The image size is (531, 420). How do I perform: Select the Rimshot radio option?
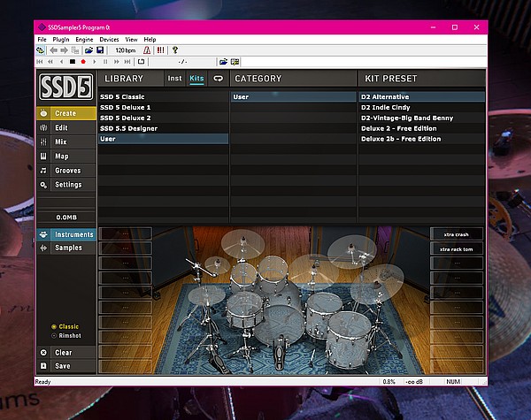(54, 335)
